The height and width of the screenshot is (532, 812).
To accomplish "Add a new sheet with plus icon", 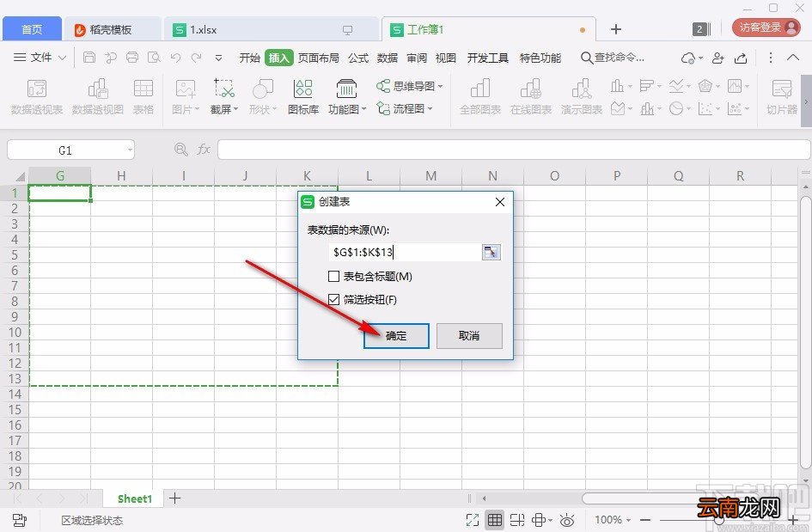I will [x=175, y=498].
